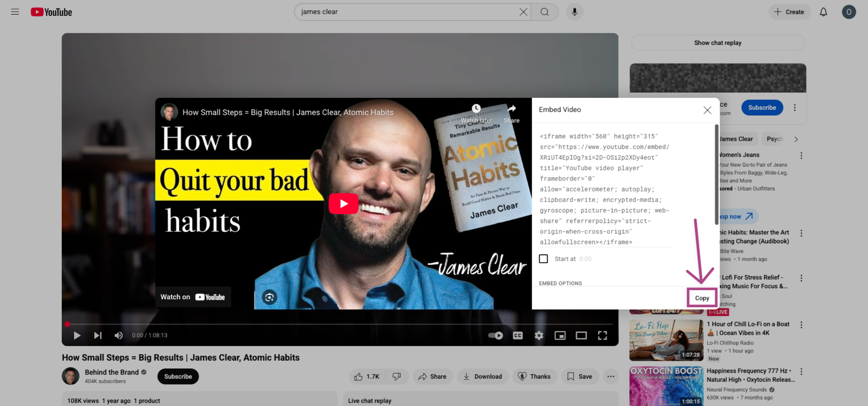Open more actions ellipsis under video
This screenshot has height=406, width=868.
tap(610, 376)
